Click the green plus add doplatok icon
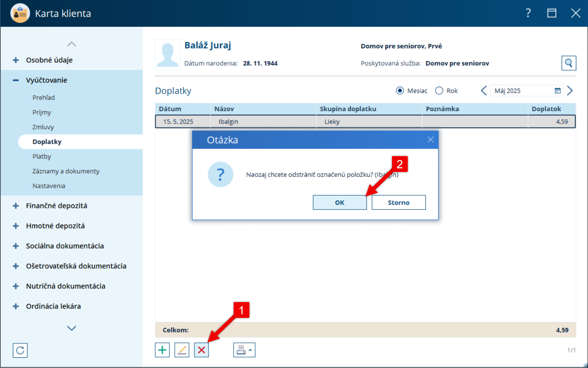Viewport: 588px width, 368px height. coord(162,350)
